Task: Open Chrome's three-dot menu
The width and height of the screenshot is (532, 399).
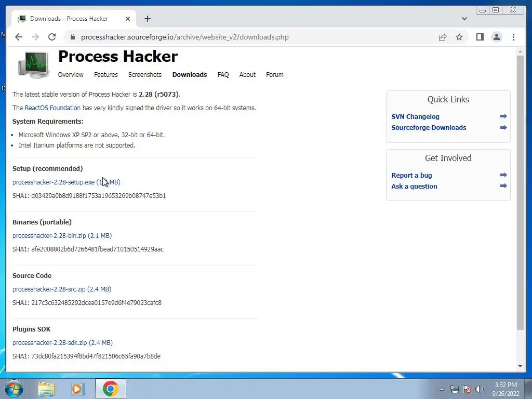Action: [513, 37]
